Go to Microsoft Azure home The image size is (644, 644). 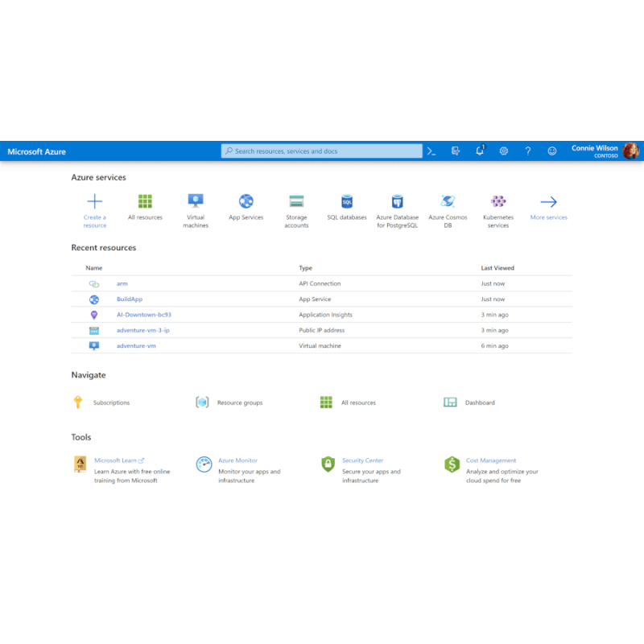coord(36,151)
